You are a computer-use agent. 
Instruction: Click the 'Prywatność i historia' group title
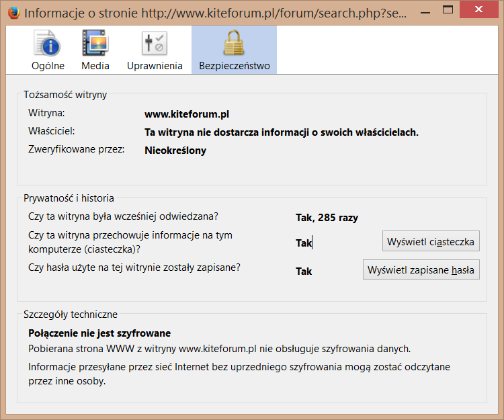pyautogui.click(x=69, y=198)
